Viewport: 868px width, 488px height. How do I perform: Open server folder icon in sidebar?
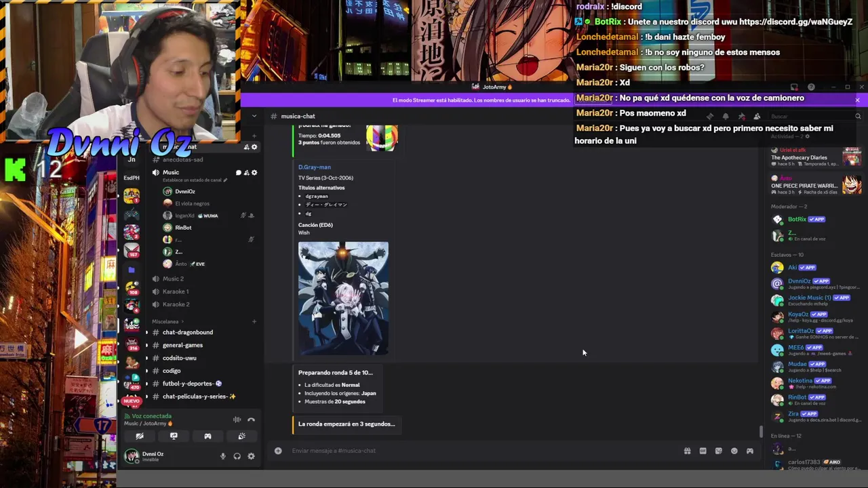pyautogui.click(x=132, y=270)
